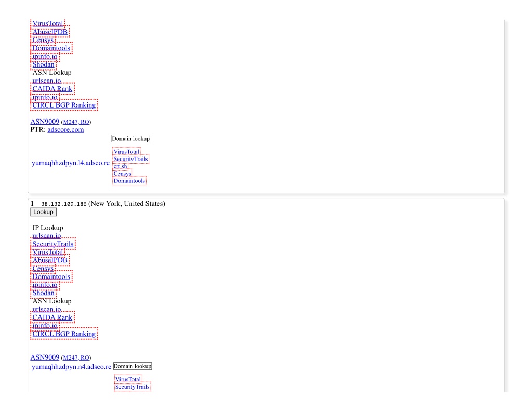Open SecurityTrails under IP Lookup for 38.132.109.186
532x411 pixels.
pyautogui.click(x=53, y=244)
